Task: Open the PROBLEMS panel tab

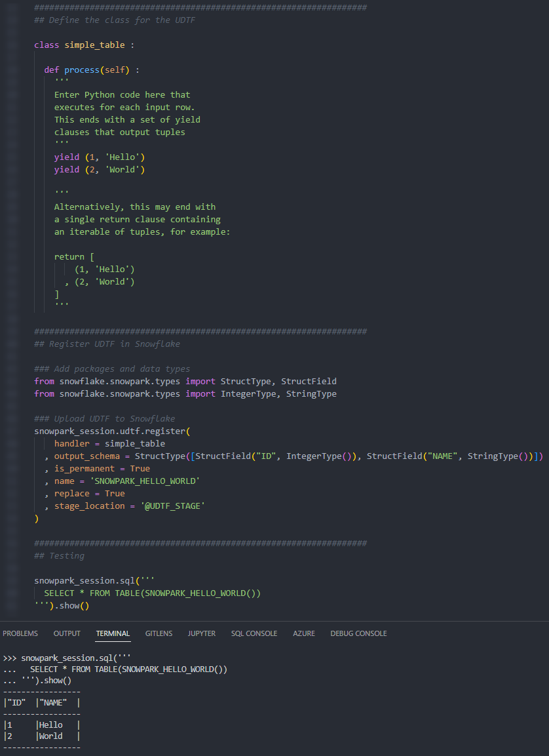Action: [x=20, y=633]
